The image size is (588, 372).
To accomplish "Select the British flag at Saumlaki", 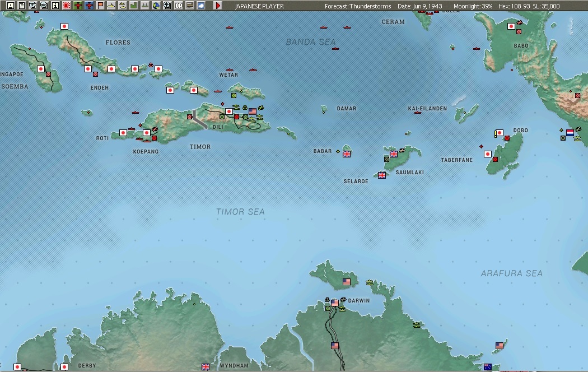I will (x=393, y=154).
